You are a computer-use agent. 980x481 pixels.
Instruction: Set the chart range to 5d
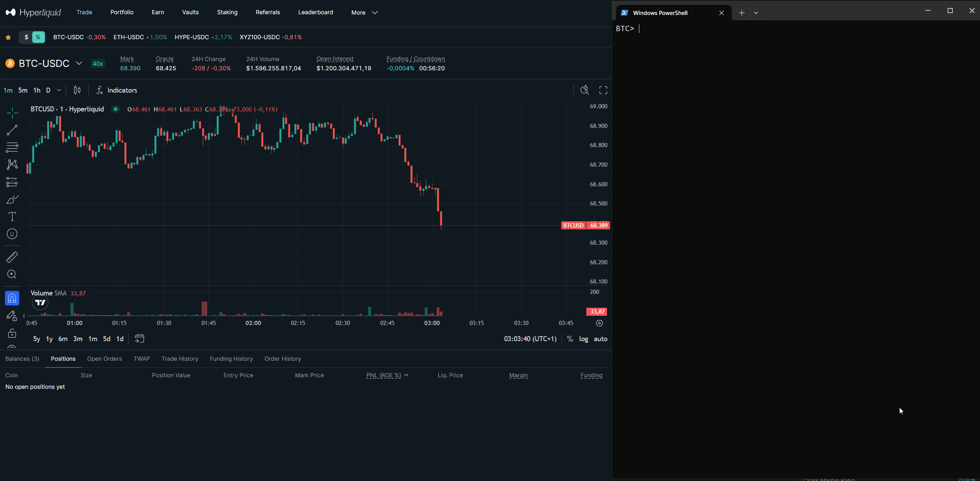[x=106, y=338]
